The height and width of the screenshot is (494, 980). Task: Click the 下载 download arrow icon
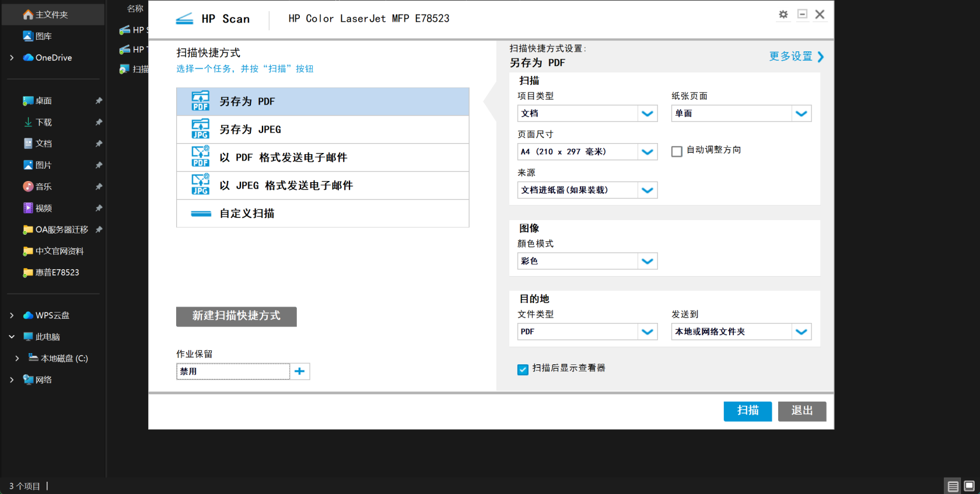click(28, 122)
